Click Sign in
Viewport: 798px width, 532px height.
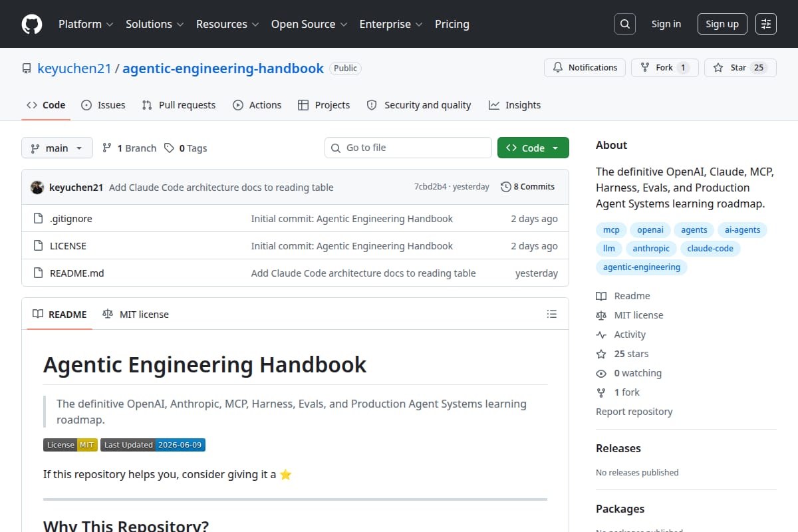pyautogui.click(x=666, y=24)
